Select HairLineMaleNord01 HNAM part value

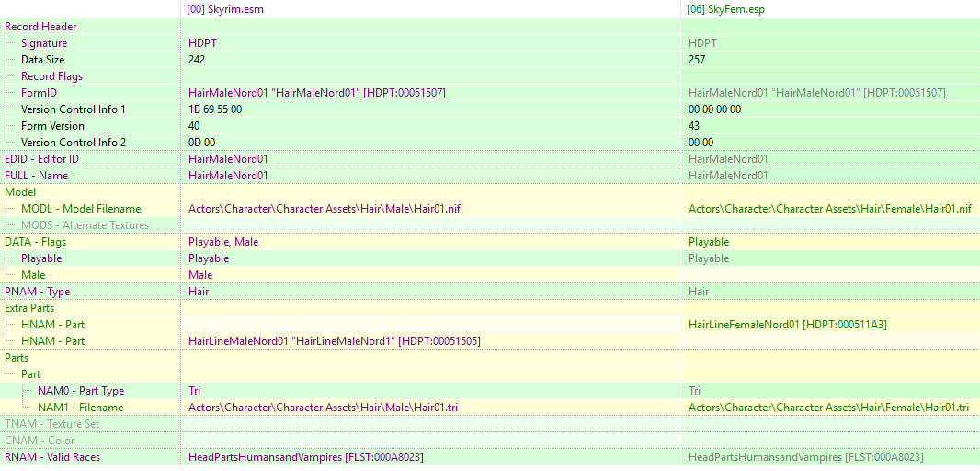click(335, 341)
